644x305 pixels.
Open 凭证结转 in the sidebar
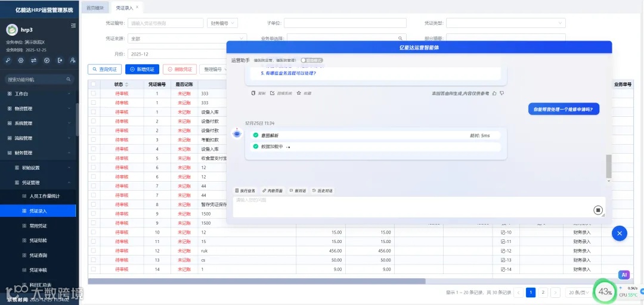(38, 241)
